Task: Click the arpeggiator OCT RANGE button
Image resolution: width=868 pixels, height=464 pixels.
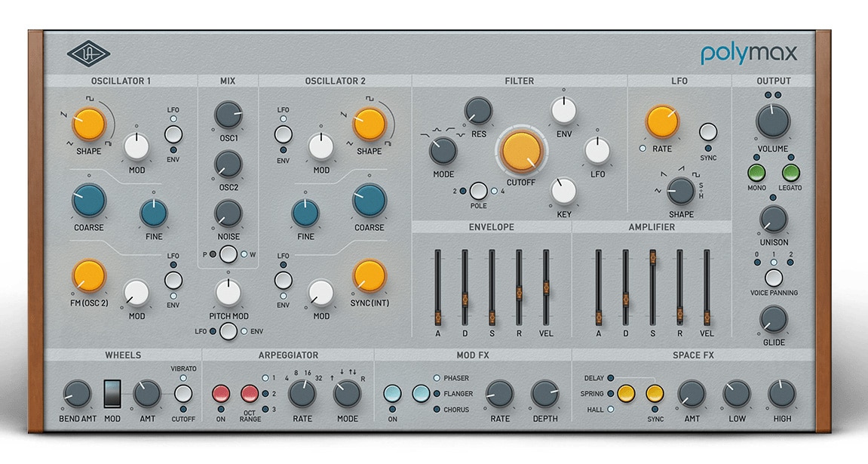Action: 250,394
